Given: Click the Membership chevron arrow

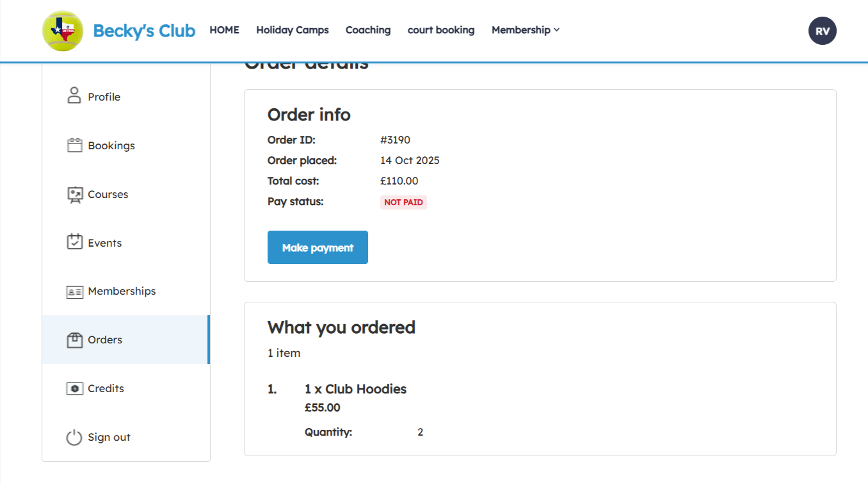Looking at the screenshot, I should coord(557,30).
